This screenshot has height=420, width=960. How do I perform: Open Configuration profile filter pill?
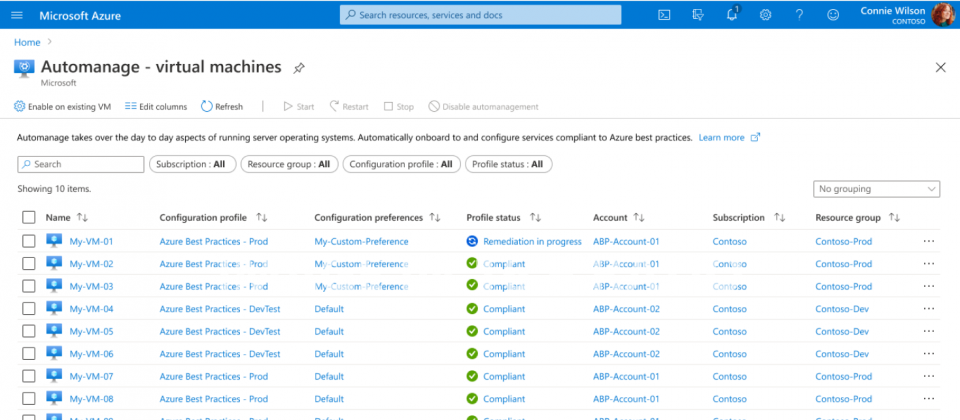coord(401,164)
